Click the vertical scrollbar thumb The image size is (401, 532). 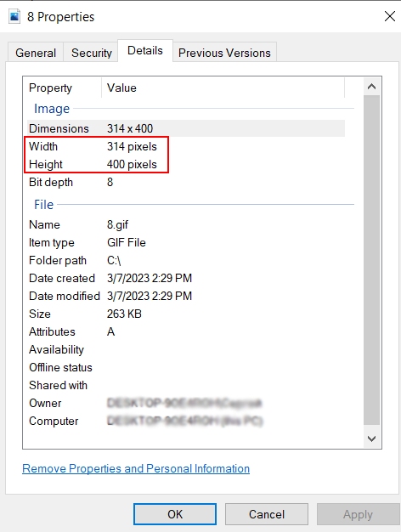371,260
